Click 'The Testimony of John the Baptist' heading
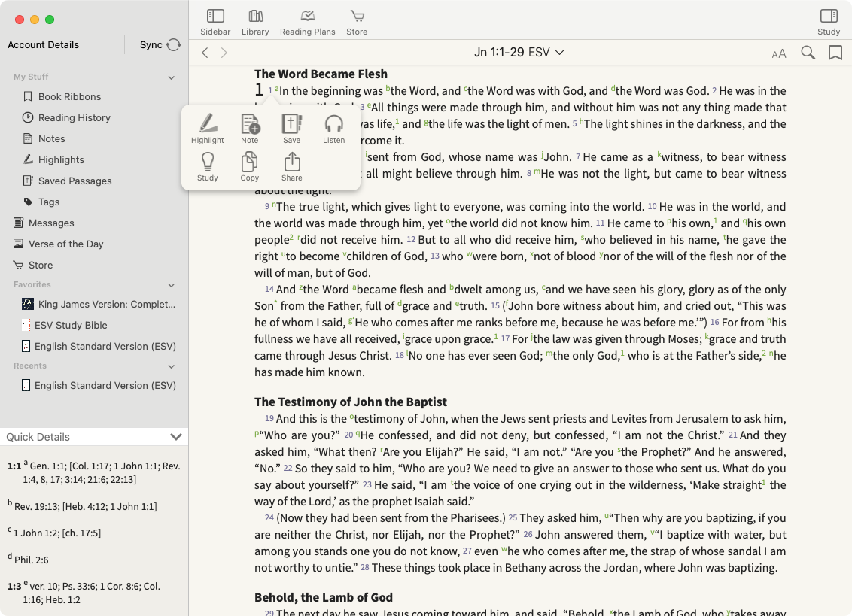This screenshot has height=616, width=852. pos(351,402)
